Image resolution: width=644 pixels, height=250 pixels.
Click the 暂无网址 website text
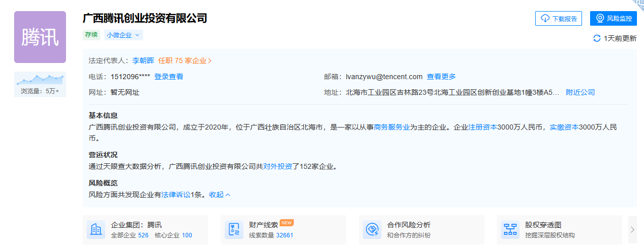125,92
